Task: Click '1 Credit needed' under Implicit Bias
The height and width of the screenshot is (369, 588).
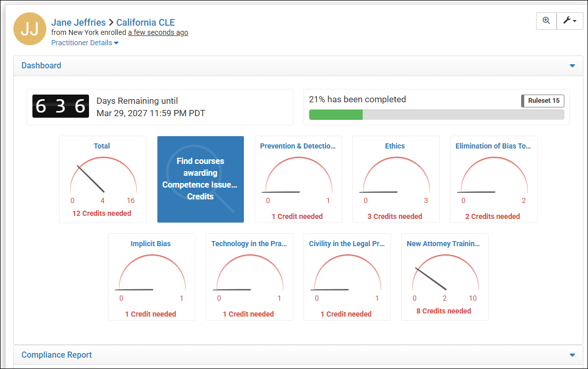Action: (150, 315)
